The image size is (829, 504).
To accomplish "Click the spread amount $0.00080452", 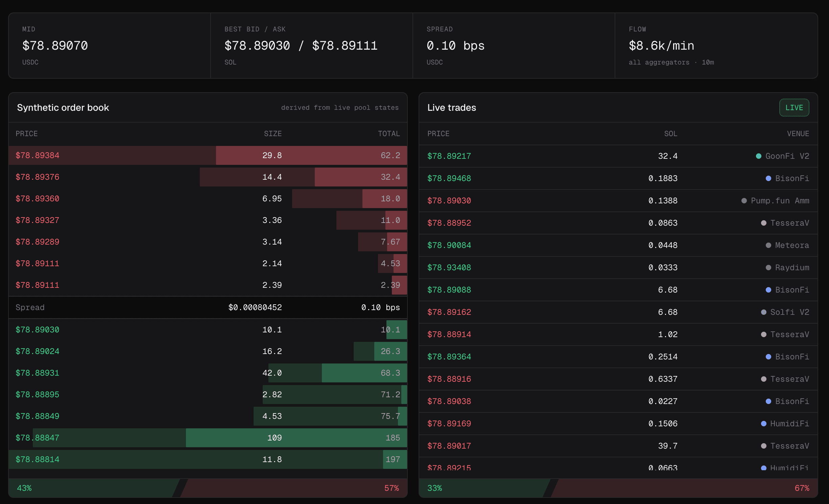I will 255,307.
